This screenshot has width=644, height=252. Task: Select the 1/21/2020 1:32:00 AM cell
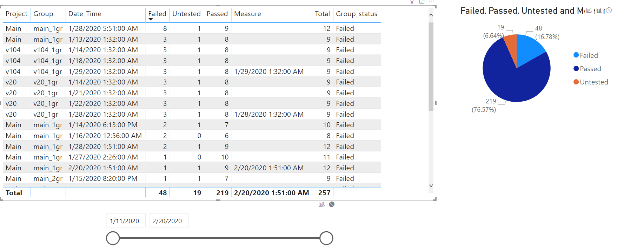[x=103, y=93]
